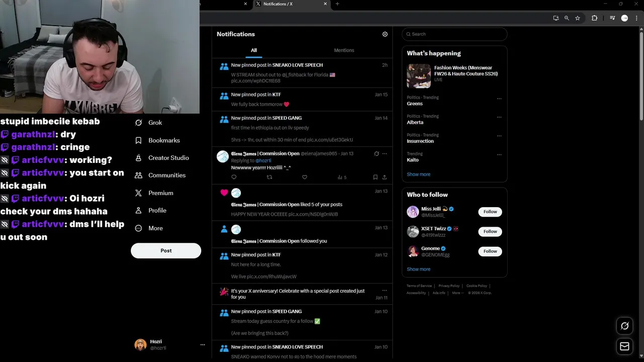Screen dimensions: 644x362
Task: Click the Post button
Action: pos(166,250)
